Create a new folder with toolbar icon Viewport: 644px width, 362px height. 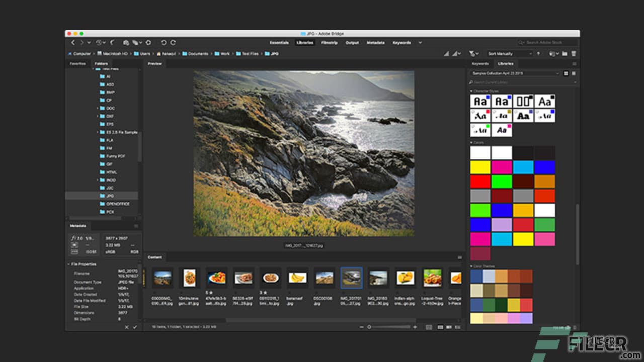coord(564,53)
